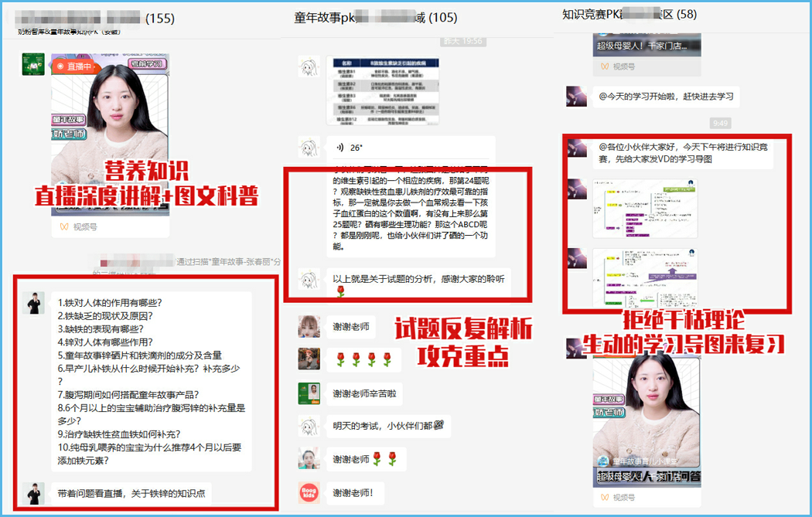This screenshot has width=812, height=517.
Task: Click the Boog kids avatar
Action: [309, 492]
